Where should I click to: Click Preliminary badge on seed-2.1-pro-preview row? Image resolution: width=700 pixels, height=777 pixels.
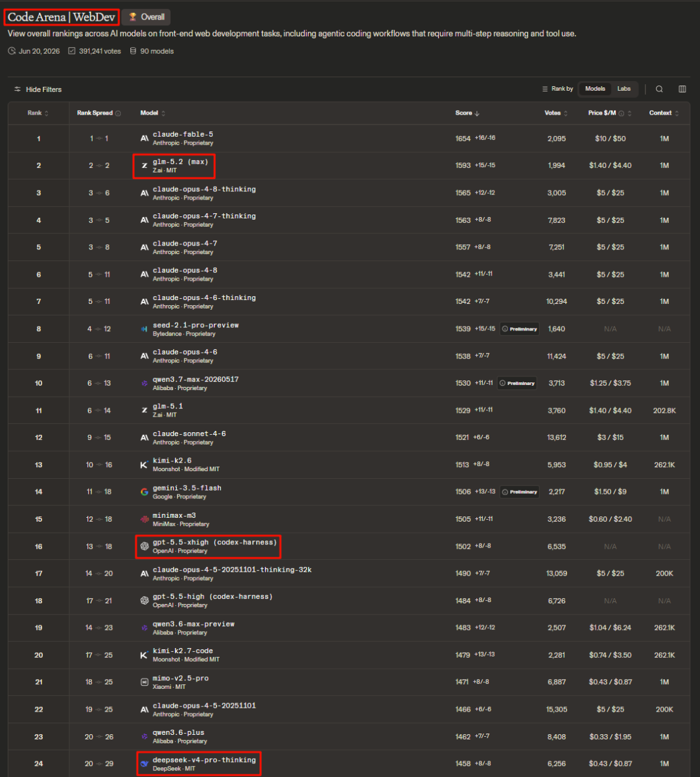(519, 329)
